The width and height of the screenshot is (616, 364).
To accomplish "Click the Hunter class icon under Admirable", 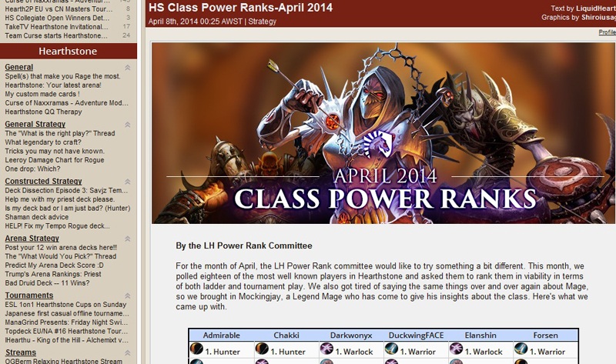I will [x=196, y=349].
